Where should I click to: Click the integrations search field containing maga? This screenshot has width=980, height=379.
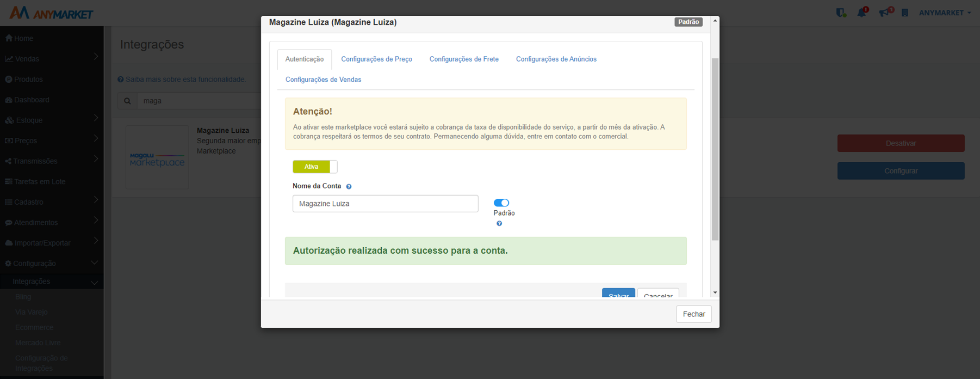(199, 101)
